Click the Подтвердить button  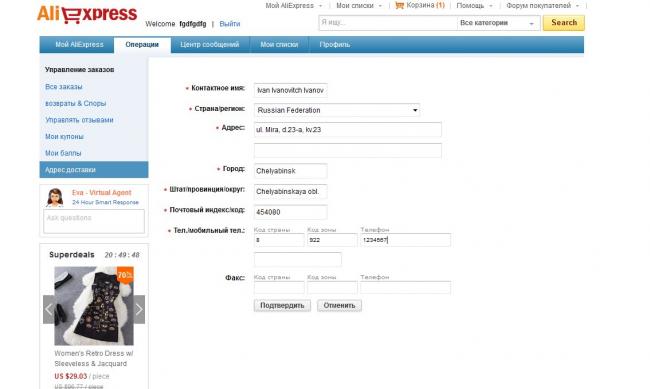282,306
